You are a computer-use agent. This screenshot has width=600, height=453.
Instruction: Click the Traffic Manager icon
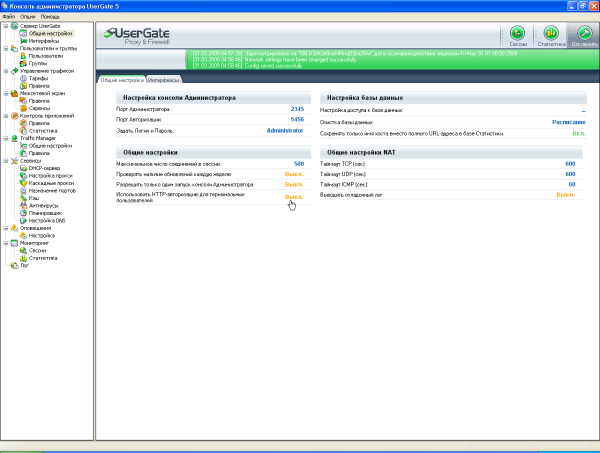pyautogui.click(x=15, y=138)
